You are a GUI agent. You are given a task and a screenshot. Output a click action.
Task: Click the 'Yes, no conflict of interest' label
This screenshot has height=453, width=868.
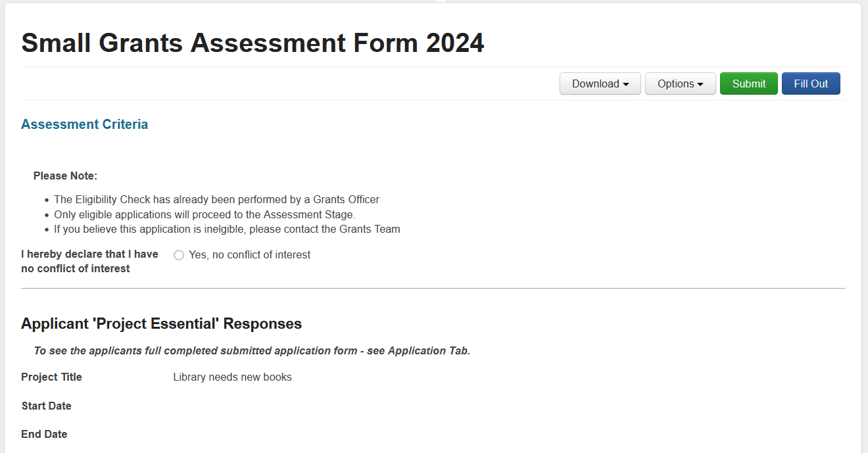click(x=249, y=255)
